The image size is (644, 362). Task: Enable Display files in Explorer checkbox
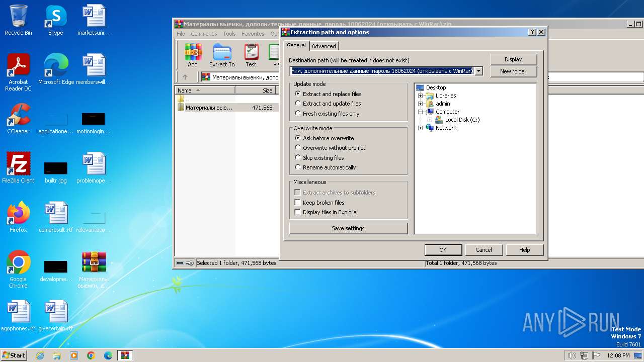(x=298, y=212)
